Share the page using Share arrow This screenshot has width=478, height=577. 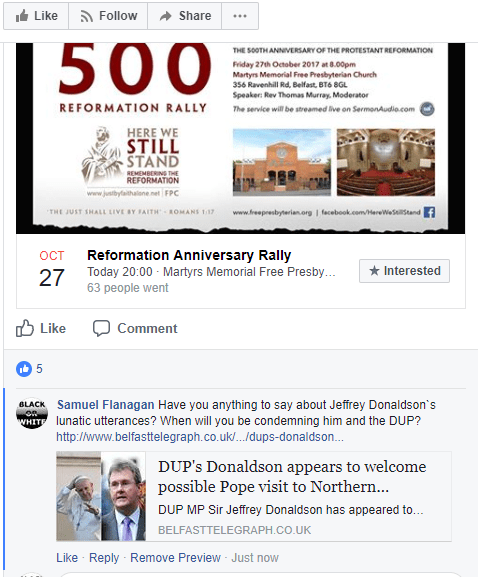185,16
